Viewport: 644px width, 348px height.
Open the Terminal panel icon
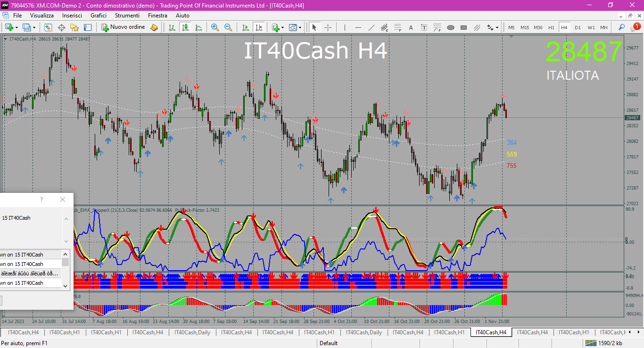tap(88, 27)
